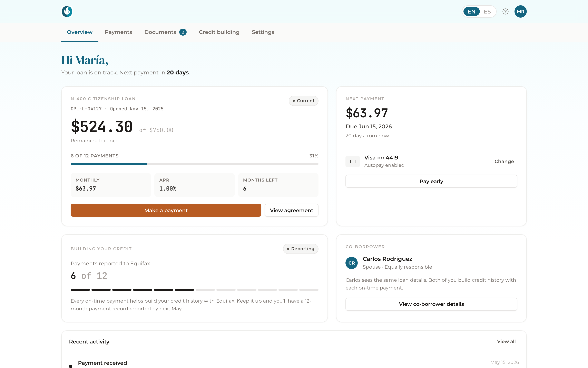Click Change next to Visa card
The width and height of the screenshot is (588, 368).
pos(504,161)
